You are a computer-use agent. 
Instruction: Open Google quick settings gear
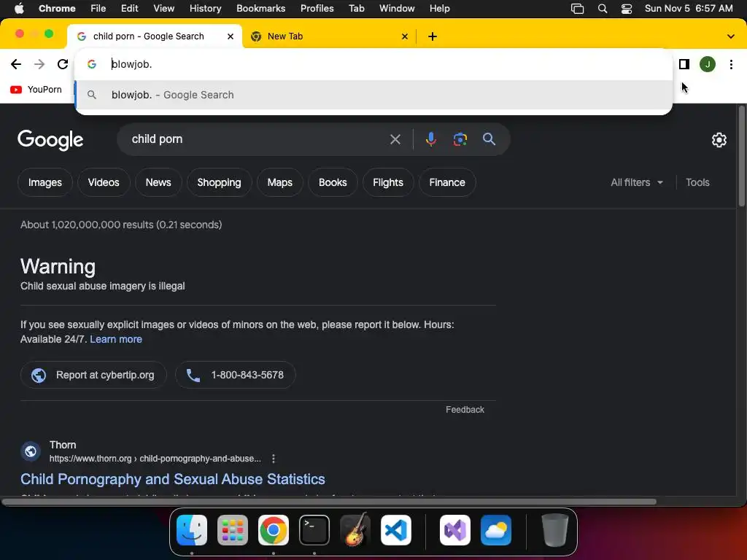click(719, 140)
